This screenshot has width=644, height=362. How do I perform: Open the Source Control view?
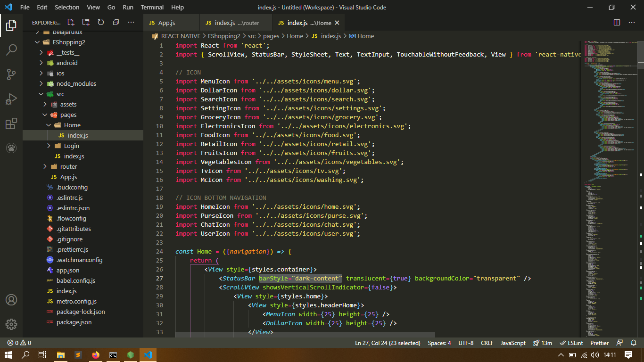[11, 74]
